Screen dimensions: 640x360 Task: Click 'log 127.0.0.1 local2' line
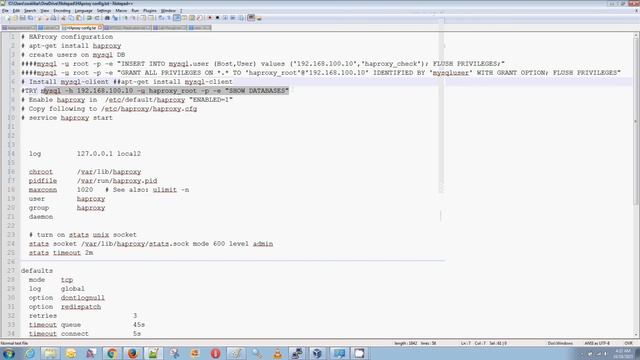click(x=85, y=153)
